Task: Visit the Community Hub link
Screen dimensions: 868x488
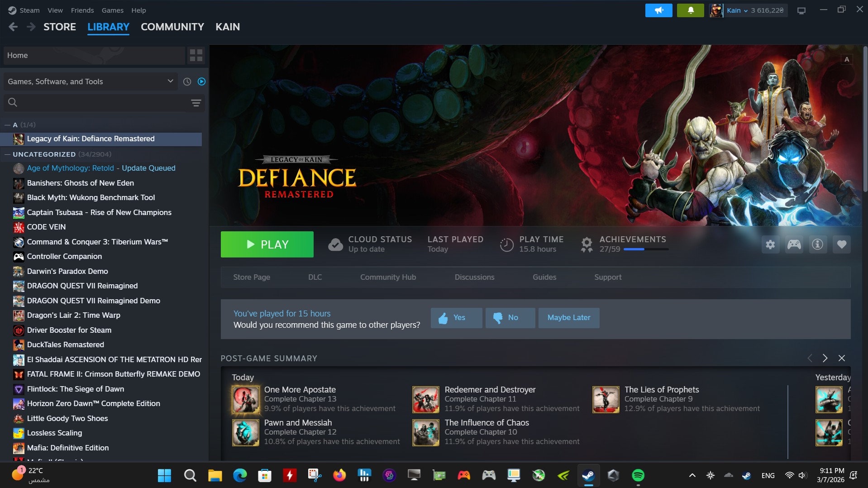Action: [388, 277]
